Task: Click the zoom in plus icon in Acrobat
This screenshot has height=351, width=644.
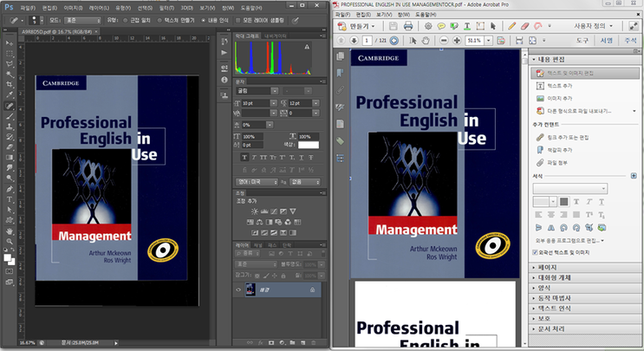Action: (457, 40)
